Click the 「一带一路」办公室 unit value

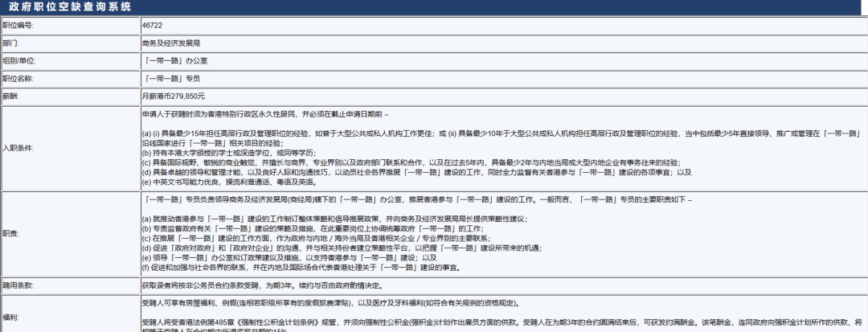[175, 61]
